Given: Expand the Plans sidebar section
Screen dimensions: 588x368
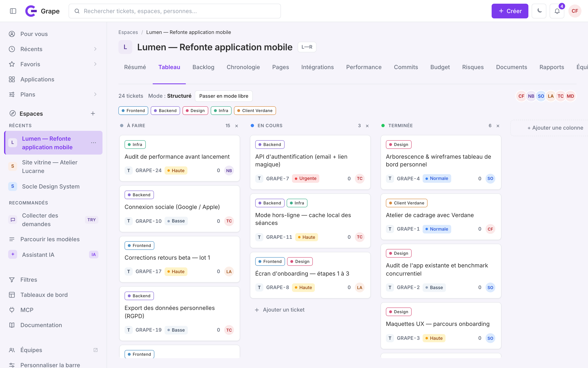Looking at the screenshot, I should [95, 94].
